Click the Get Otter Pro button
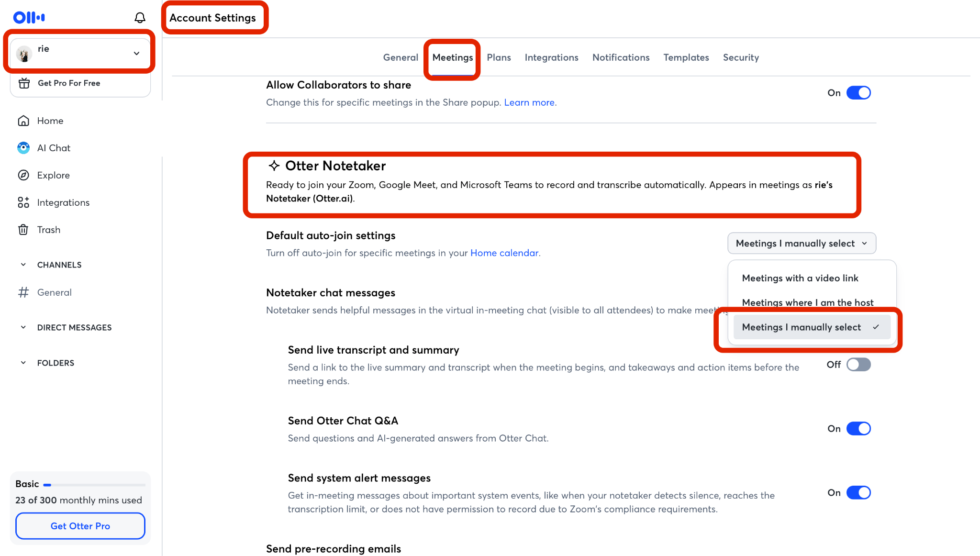 pyautogui.click(x=80, y=526)
